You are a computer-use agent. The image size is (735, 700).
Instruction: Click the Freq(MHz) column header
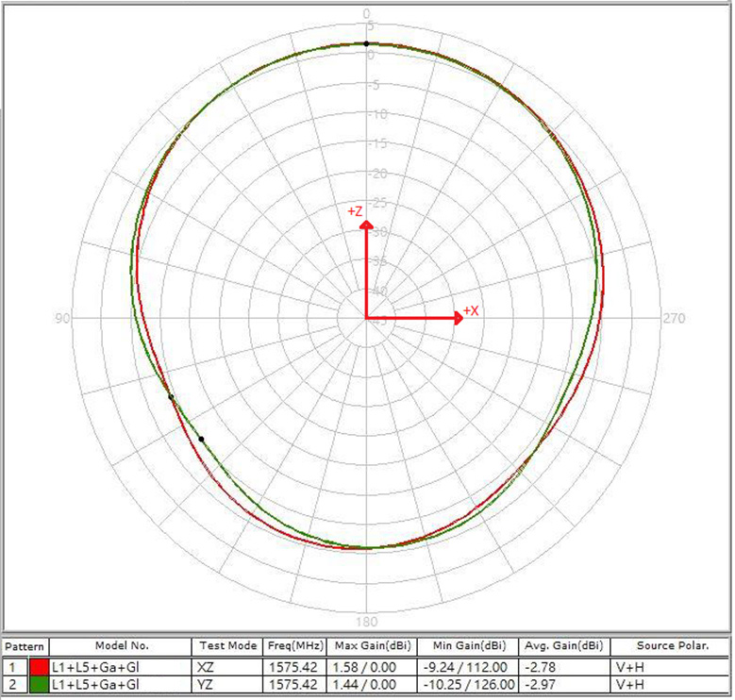[293, 647]
